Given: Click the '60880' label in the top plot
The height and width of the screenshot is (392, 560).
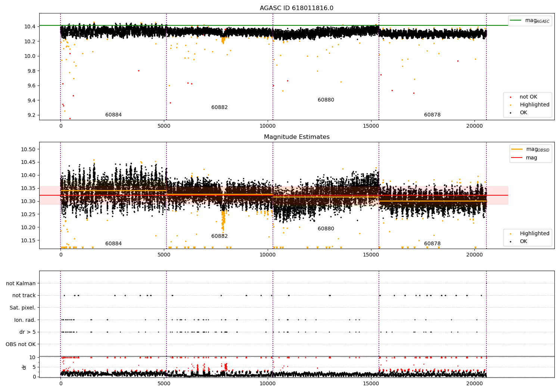Looking at the screenshot, I should (326, 100).
